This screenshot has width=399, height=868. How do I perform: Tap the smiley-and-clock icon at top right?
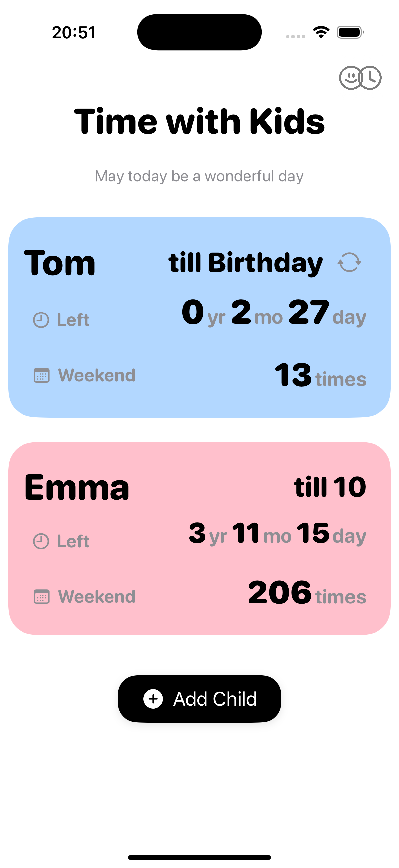(x=360, y=78)
